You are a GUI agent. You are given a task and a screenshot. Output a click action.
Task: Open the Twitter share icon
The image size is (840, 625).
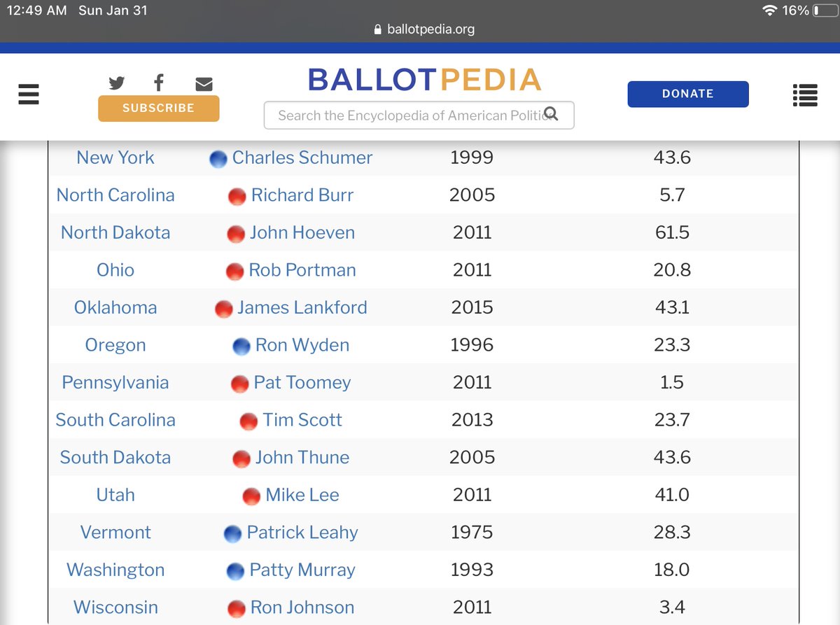coord(116,83)
